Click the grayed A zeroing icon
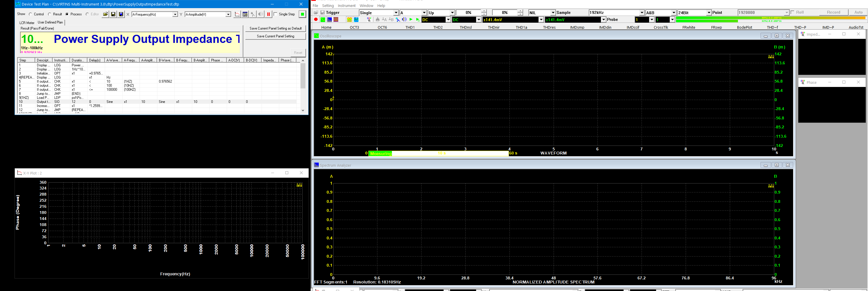Image resolution: width=868 pixels, height=291 pixels. [x=384, y=19]
